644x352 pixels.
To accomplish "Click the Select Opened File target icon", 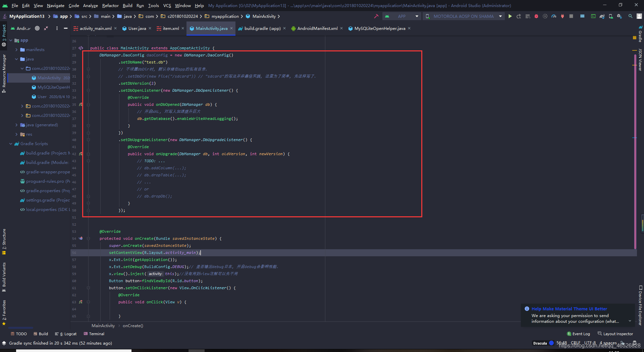I will click(37, 28).
